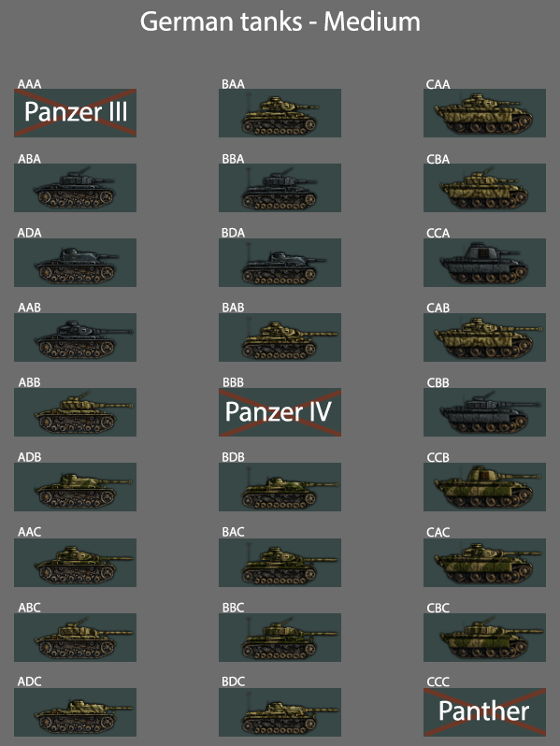Viewport: 560px width, 746px height.
Task: Select the BBC camo tank tile
Action: click(x=280, y=637)
